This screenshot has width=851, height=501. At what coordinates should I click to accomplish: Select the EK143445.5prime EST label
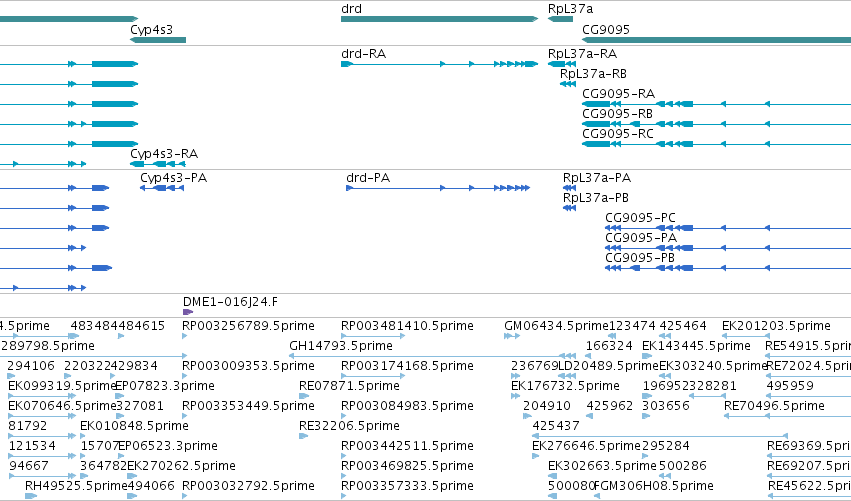point(696,346)
